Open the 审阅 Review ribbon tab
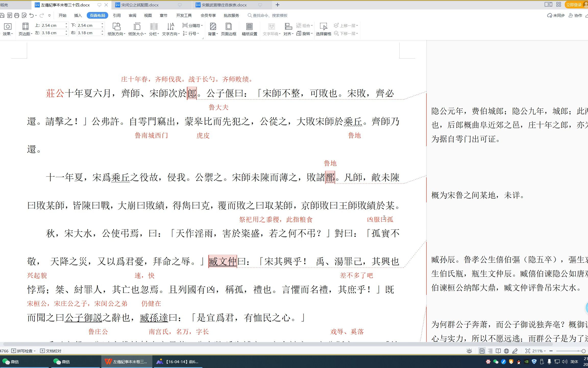Image resolution: width=588 pixels, height=368 pixels. point(132,15)
